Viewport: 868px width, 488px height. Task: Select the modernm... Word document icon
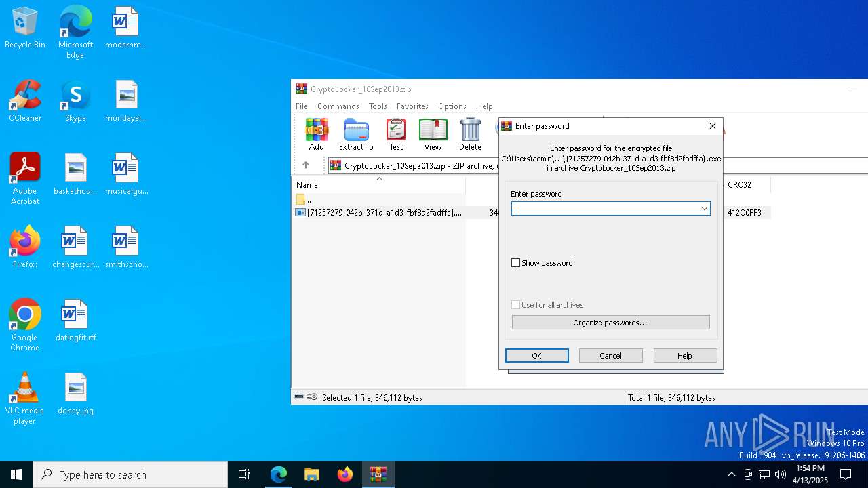[x=126, y=28]
